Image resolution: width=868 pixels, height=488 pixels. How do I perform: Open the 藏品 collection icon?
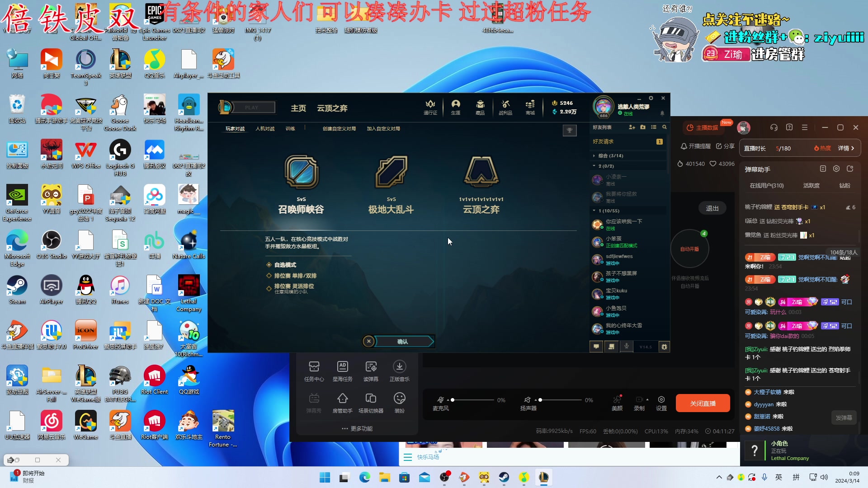tap(480, 108)
